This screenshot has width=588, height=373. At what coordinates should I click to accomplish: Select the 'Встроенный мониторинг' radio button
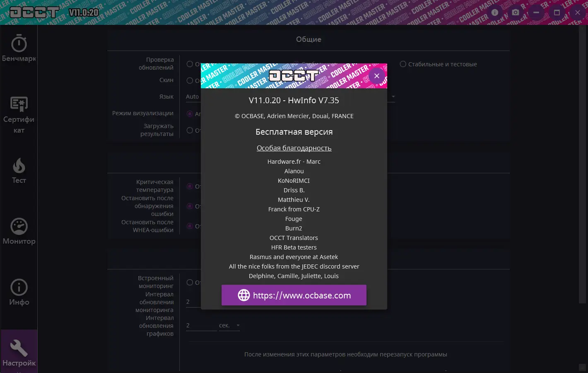click(x=190, y=282)
